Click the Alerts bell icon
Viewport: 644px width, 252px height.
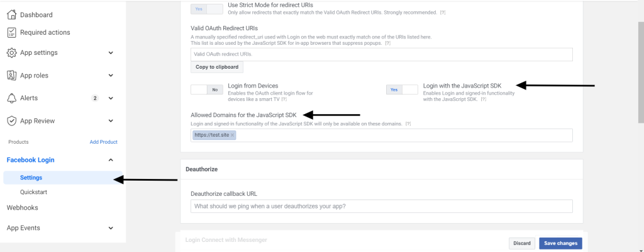tap(11, 98)
